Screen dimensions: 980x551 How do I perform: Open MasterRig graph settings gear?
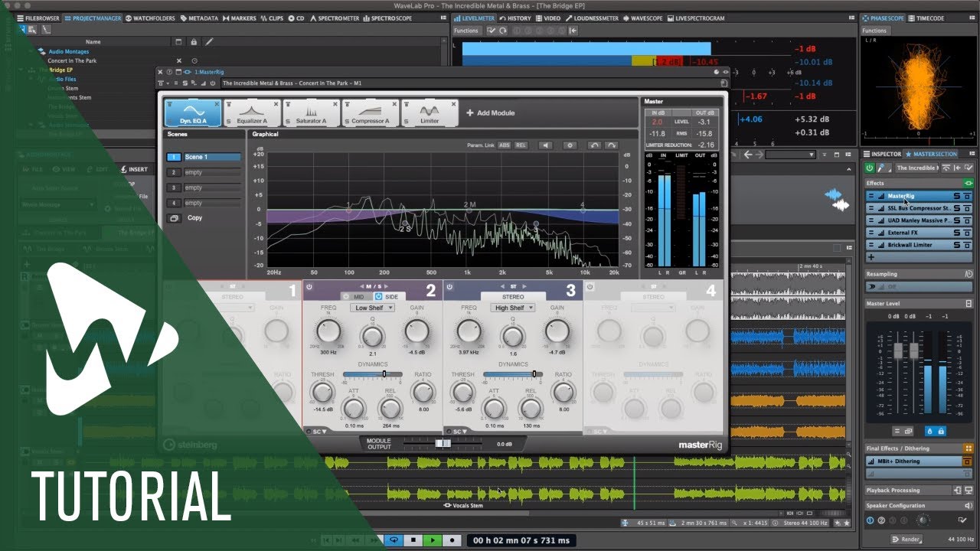(570, 145)
